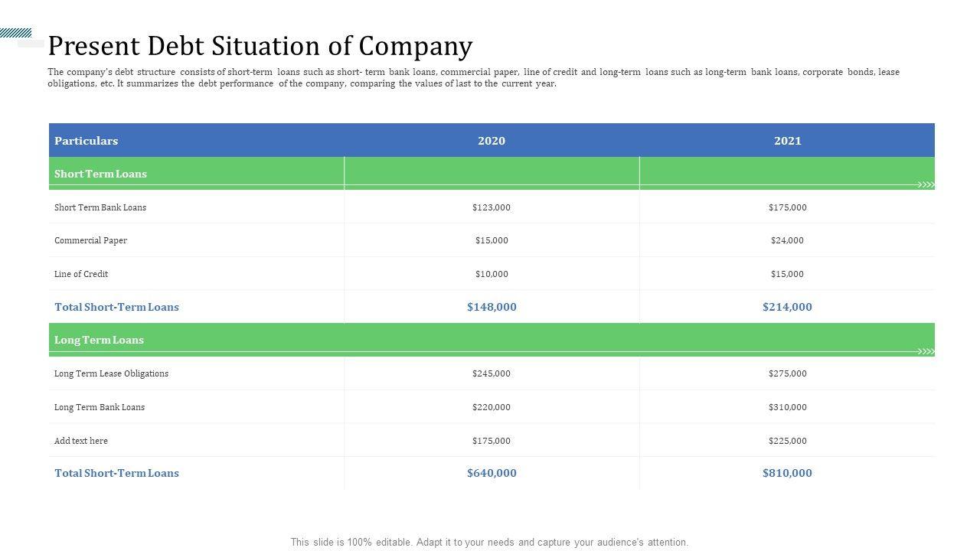Select the Line of Credit row label
Screen dimensions: 980x551
tap(81, 274)
